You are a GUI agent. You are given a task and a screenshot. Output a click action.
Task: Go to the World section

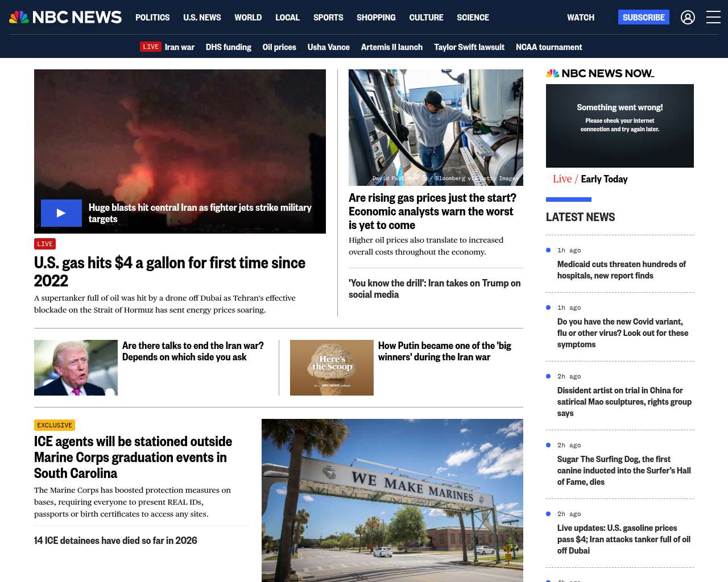click(248, 18)
